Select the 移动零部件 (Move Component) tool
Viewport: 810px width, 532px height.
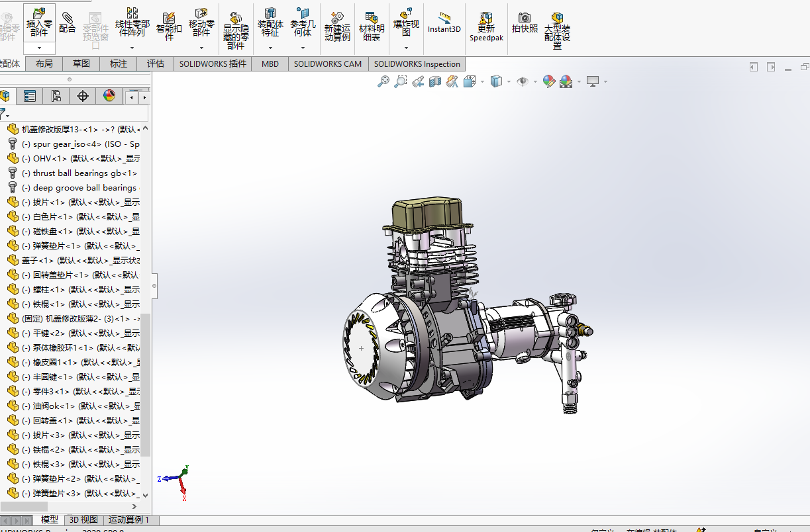201,22
